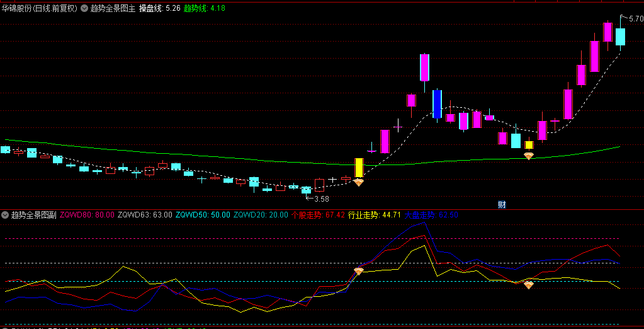Select the small yellow candlestick above a diamond
This screenshot has height=329, width=644.
pos(529,145)
